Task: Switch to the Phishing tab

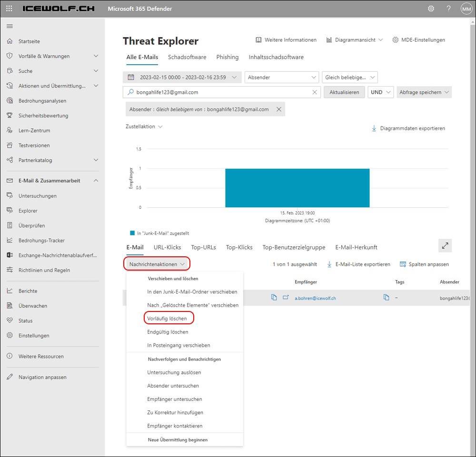Action: pyautogui.click(x=228, y=57)
